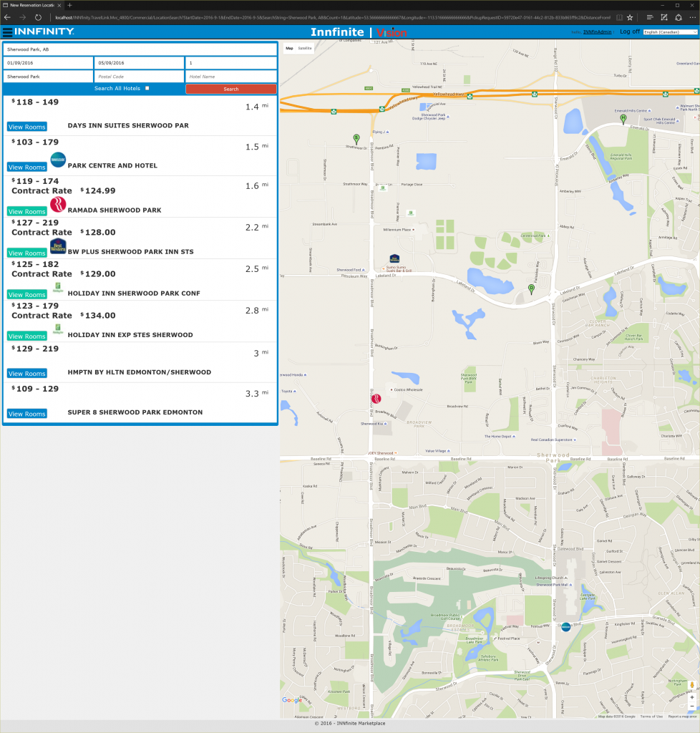The height and width of the screenshot is (733, 700).
Task: View rooms for Hmptn by Hltn Edmonton/Sherwood
Action: [27, 374]
